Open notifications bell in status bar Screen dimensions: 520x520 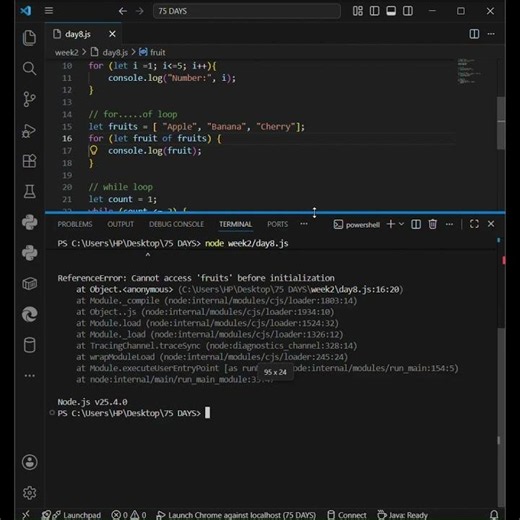pyautogui.click(x=494, y=515)
